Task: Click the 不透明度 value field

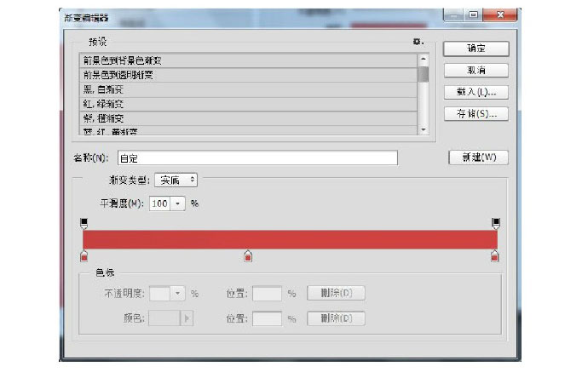Action: (160, 294)
